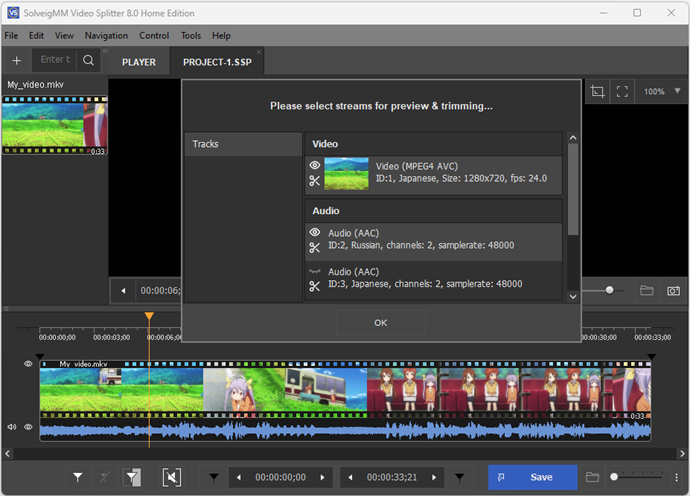
Task: Open the Control menu
Action: point(154,36)
